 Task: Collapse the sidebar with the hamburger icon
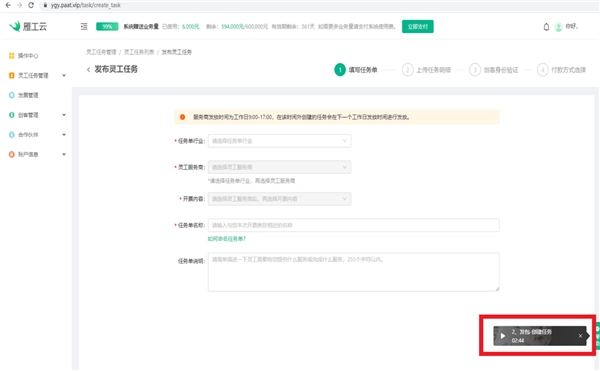click(x=84, y=26)
